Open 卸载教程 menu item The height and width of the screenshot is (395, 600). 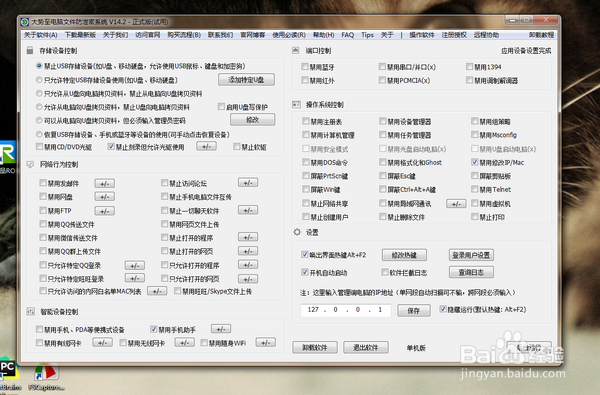point(541,35)
